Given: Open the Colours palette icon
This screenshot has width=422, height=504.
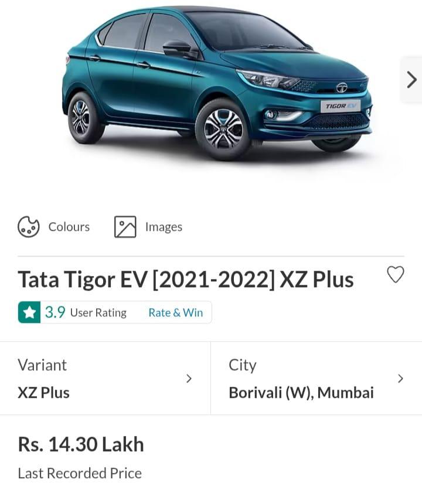Looking at the screenshot, I should tap(29, 227).
